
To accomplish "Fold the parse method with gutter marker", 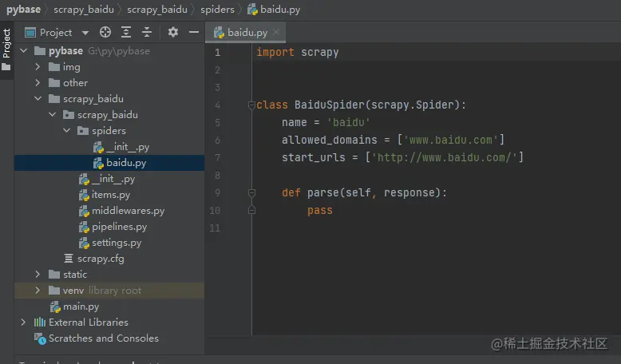I will (251, 192).
